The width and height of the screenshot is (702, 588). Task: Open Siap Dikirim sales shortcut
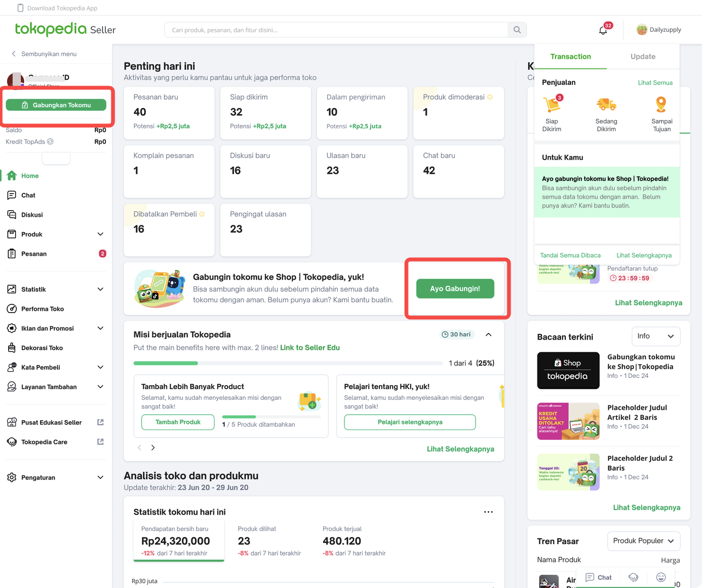[552, 114]
